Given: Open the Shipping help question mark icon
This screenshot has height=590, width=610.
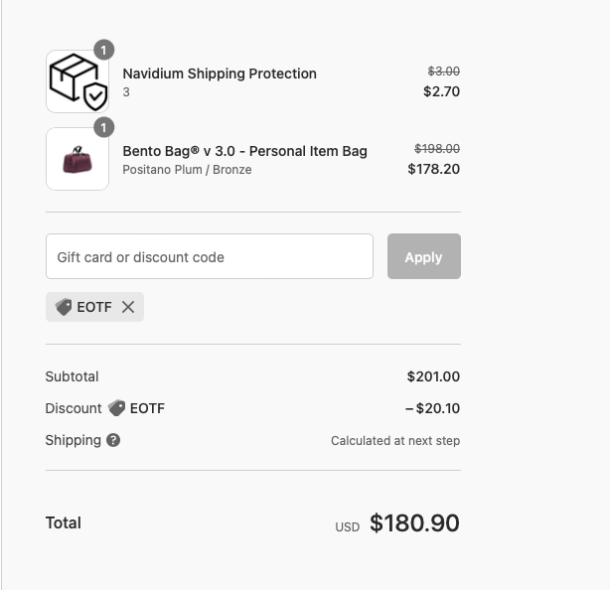Looking at the screenshot, I should 114,440.
